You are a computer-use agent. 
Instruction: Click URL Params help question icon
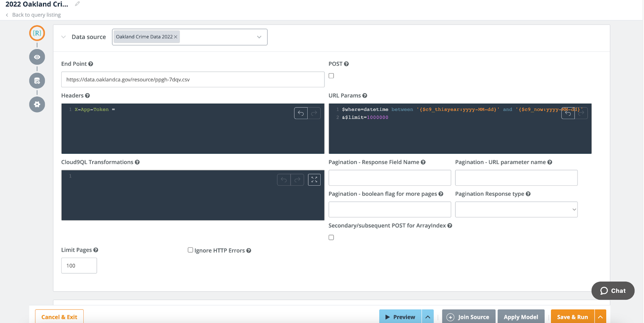[x=365, y=95]
